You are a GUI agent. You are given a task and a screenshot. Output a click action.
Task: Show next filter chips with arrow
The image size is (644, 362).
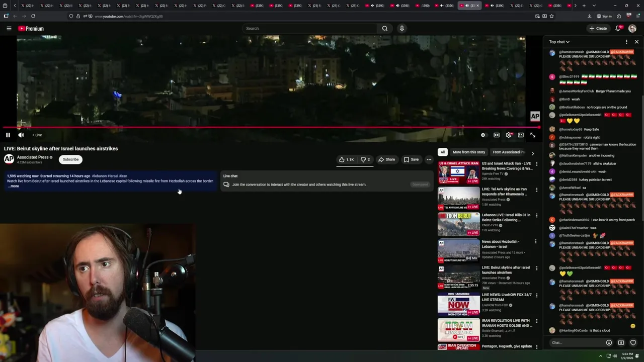point(533,153)
